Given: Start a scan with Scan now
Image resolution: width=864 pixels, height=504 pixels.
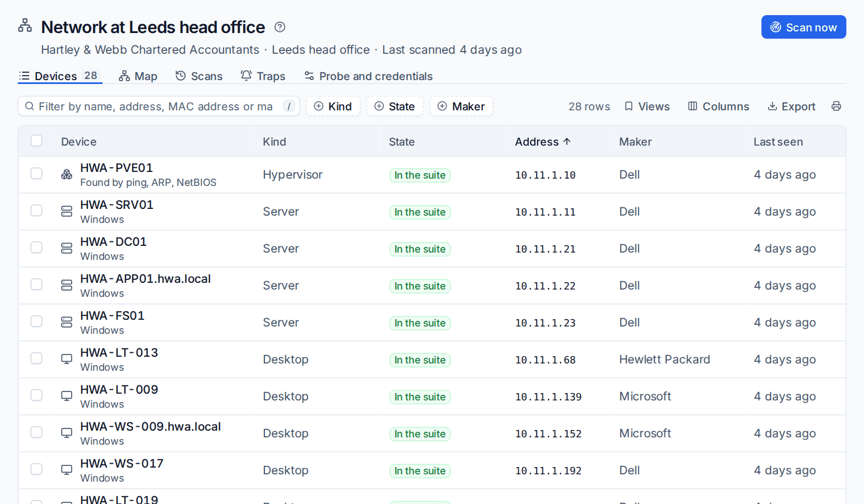Looking at the screenshot, I should [x=803, y=27].
